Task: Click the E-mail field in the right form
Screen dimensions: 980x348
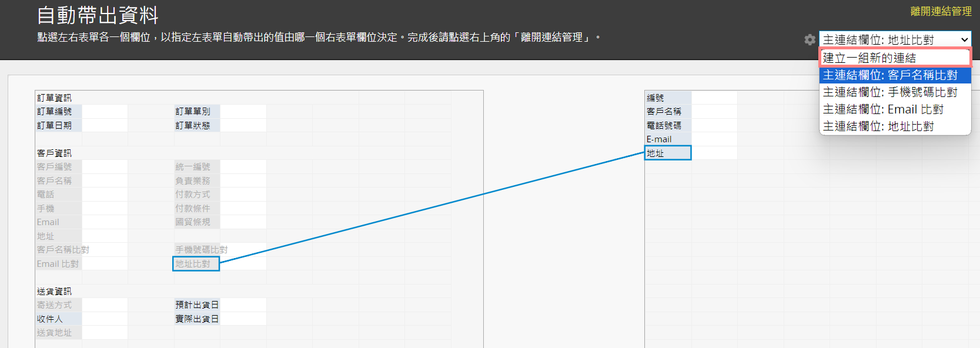Action: pyautogui.click(x=668, y=139)
